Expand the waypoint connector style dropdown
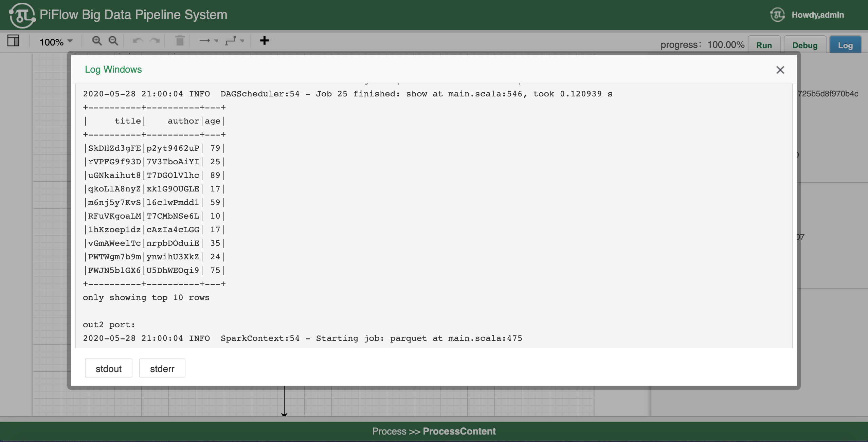 point(234,41)
